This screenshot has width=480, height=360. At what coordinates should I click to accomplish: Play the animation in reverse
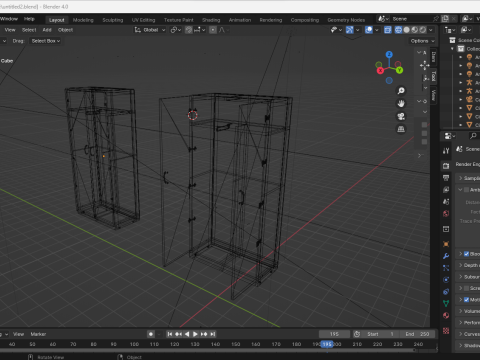187,334
